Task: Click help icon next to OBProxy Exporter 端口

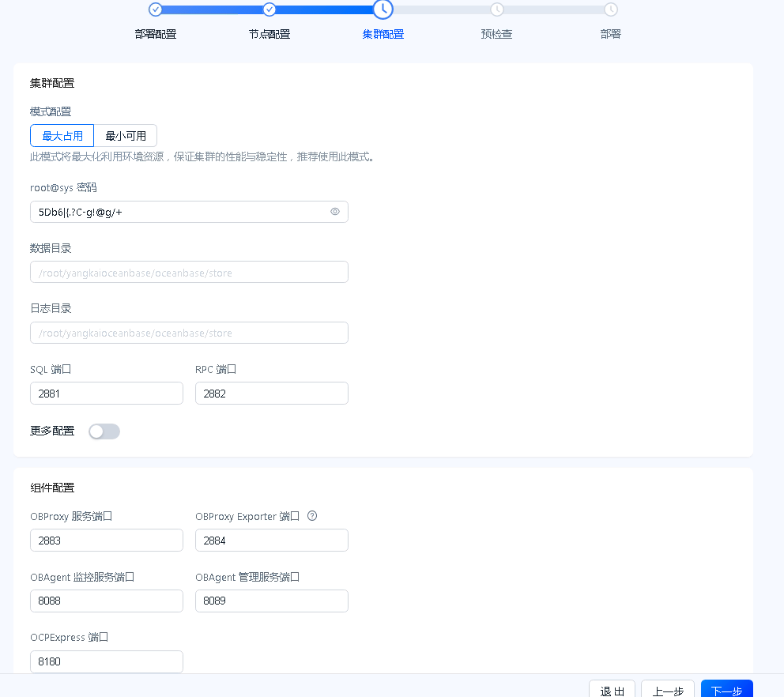Action: [312, 516]
